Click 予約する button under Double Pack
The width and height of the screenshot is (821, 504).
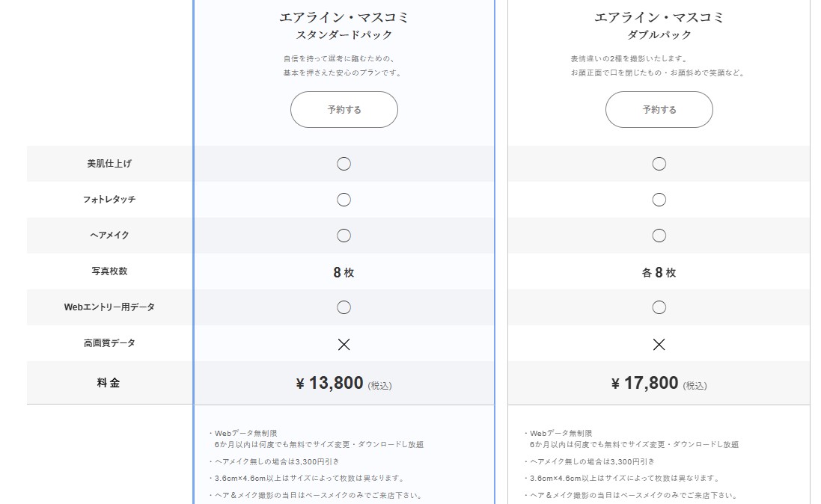click(x=658, y=109)
